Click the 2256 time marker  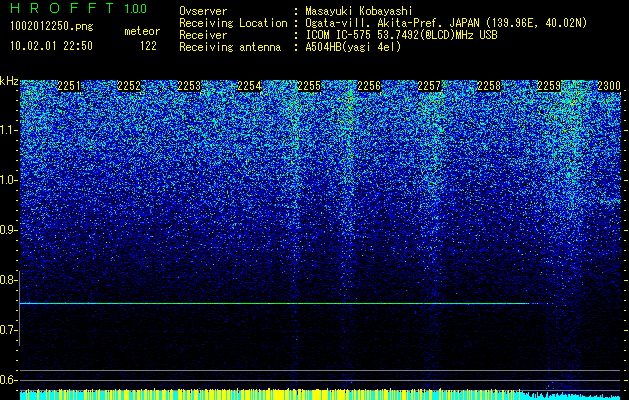(369, 86)
